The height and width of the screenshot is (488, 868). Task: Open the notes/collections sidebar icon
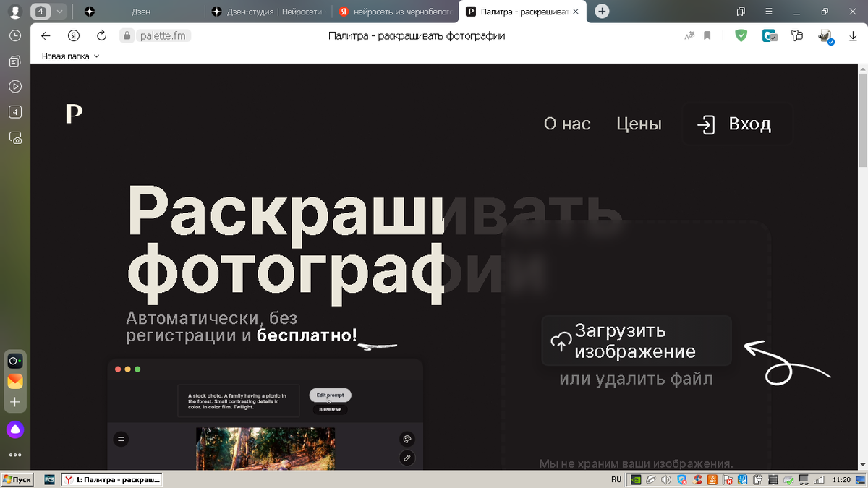(x=15, y=61)
